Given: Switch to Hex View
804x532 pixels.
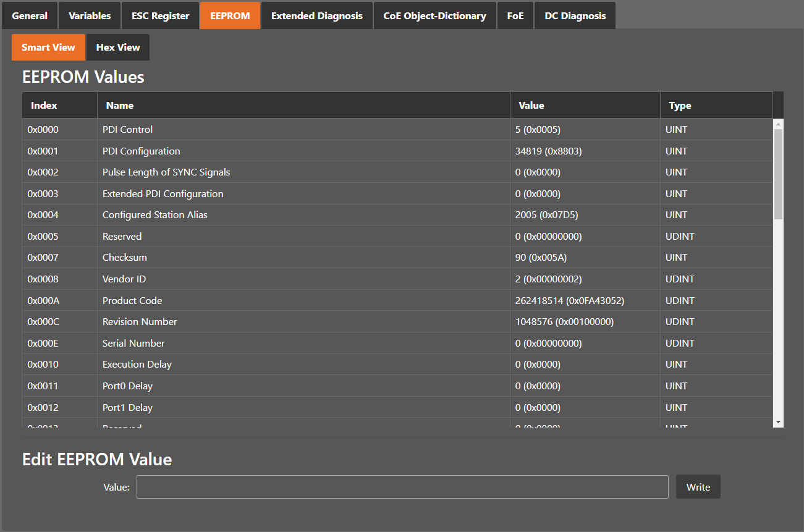Looking at the screenshot, I should 118,48.
